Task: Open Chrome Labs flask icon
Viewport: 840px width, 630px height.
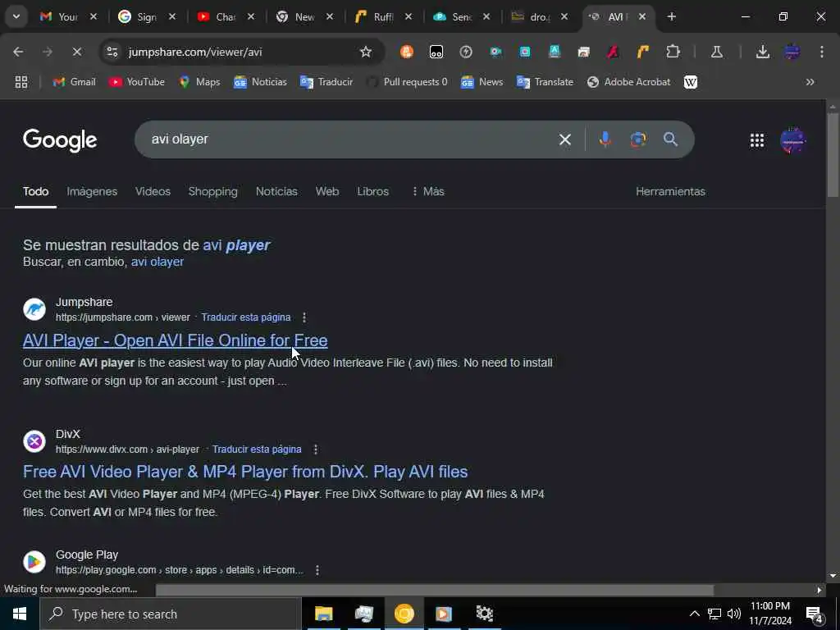Action: coord(717,52)
